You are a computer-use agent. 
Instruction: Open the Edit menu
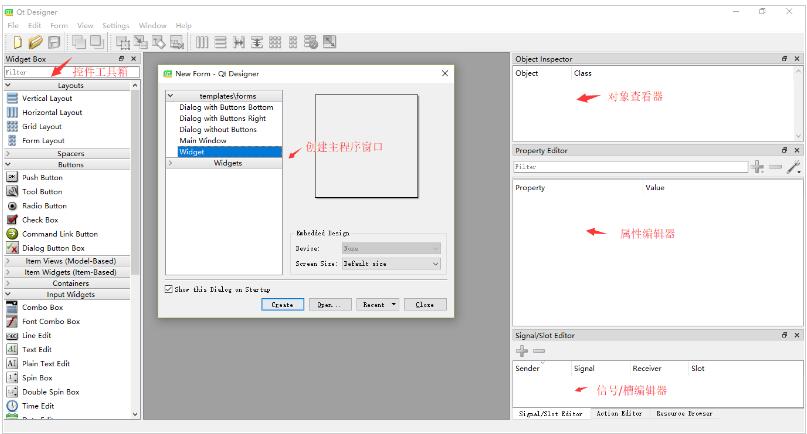34,25
